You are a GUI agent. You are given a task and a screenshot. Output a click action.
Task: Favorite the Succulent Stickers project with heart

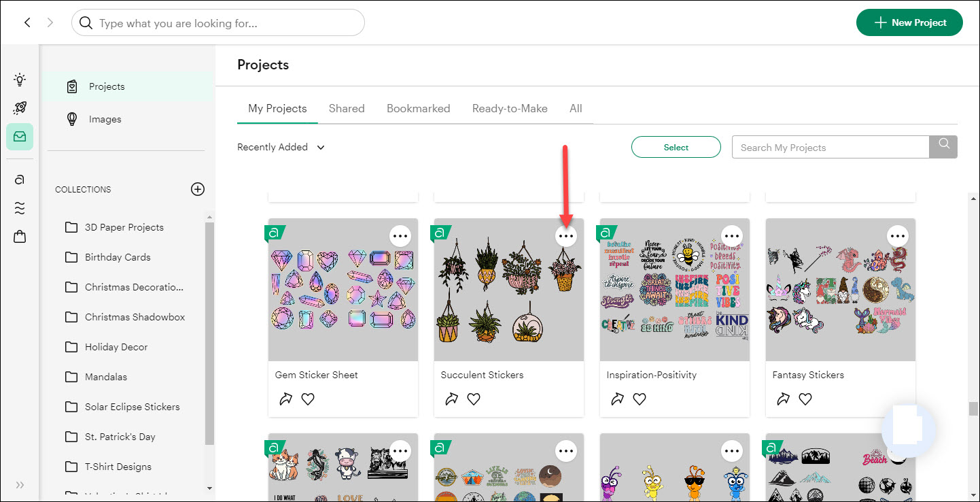[474, 399]
